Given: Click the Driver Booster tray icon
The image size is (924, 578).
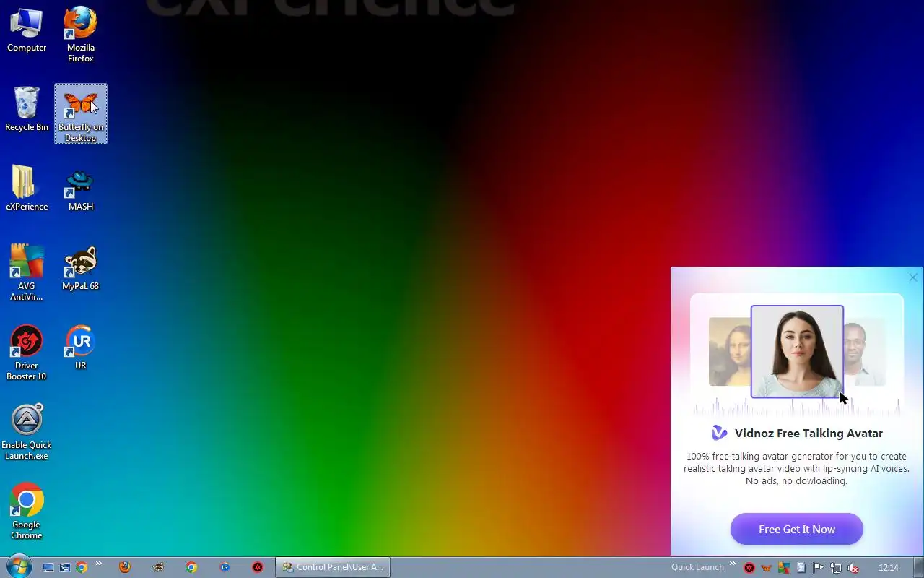Looking at the screenshot, I should tap(749, 568).
